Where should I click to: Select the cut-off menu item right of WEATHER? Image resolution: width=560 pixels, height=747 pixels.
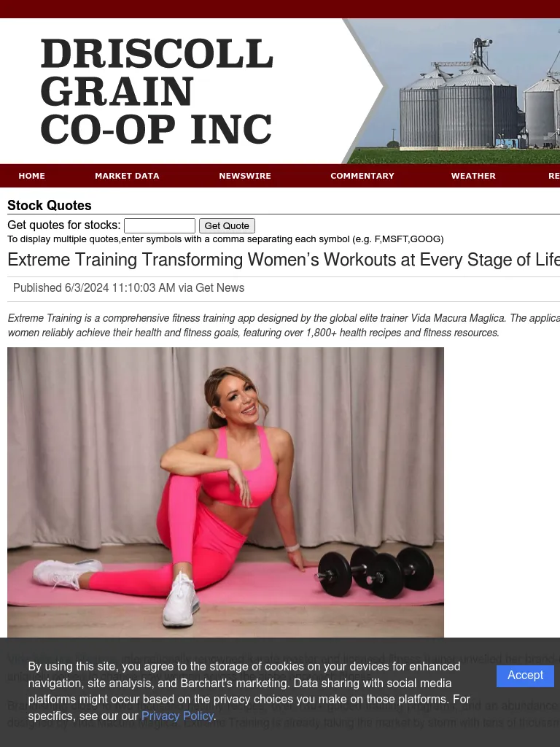click(x=554, y=176)
